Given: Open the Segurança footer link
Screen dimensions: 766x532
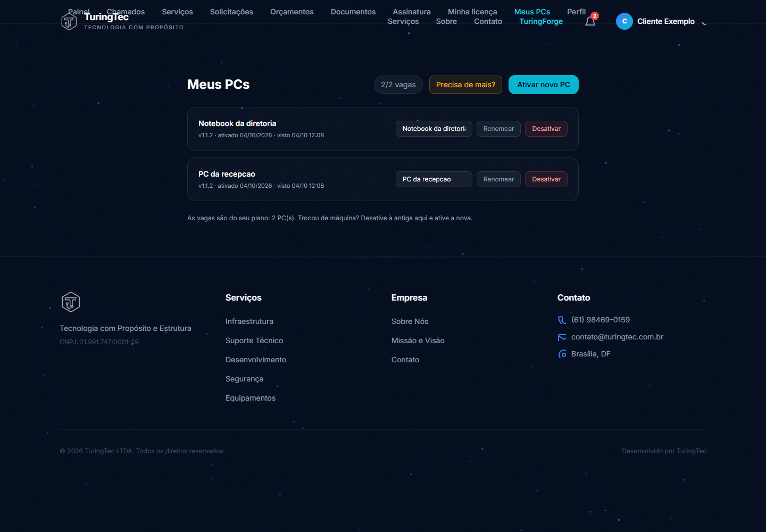Looking at the screenshot, I should coord(244,379).
